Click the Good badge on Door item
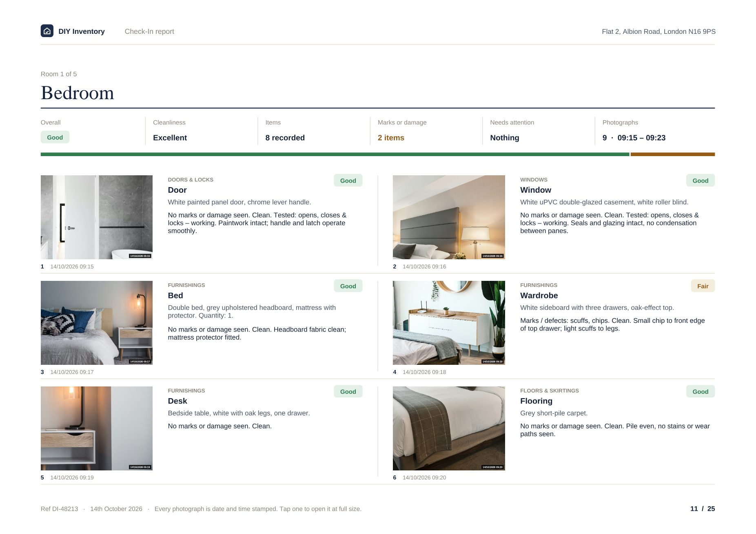 (348, 181)
